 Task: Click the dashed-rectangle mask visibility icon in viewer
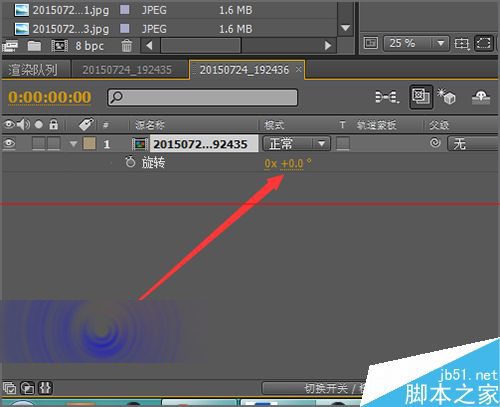484,43
